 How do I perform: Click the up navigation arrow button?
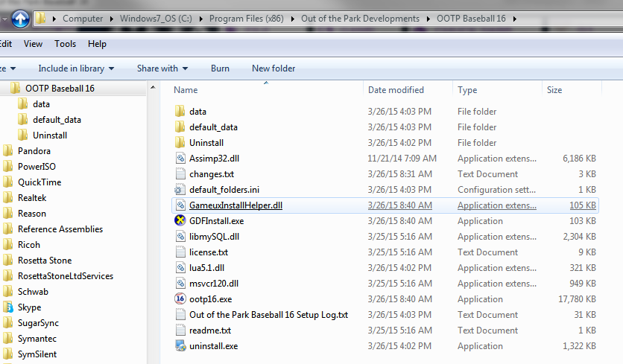(21, 17)
